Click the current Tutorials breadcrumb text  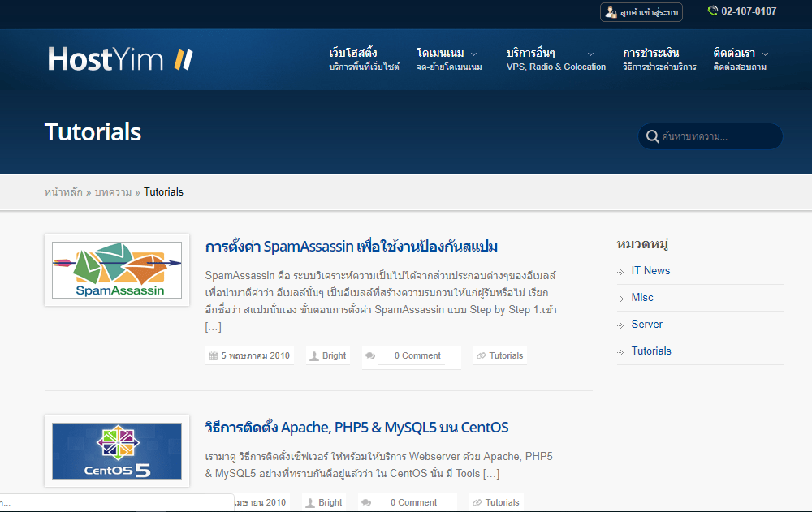[164, 192]
